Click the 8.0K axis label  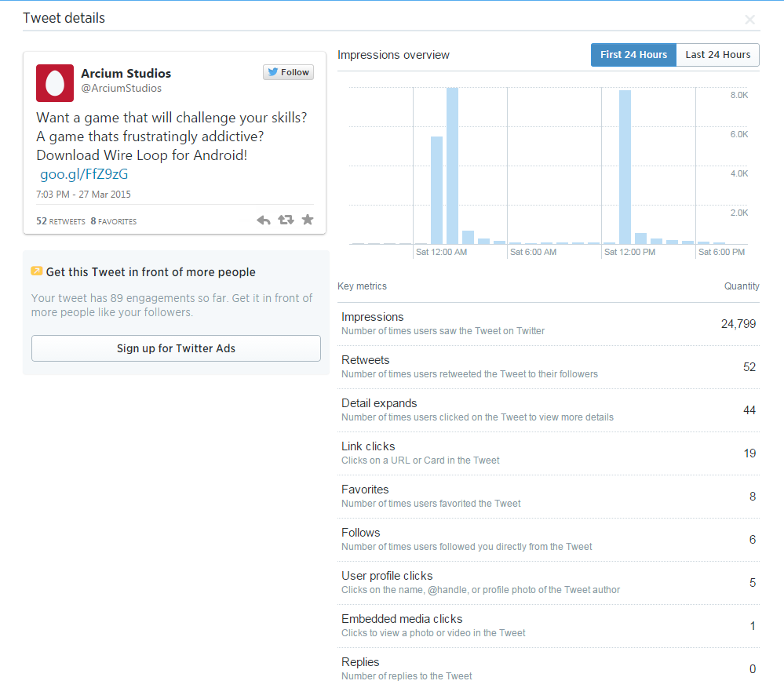(x=739, y=95)
